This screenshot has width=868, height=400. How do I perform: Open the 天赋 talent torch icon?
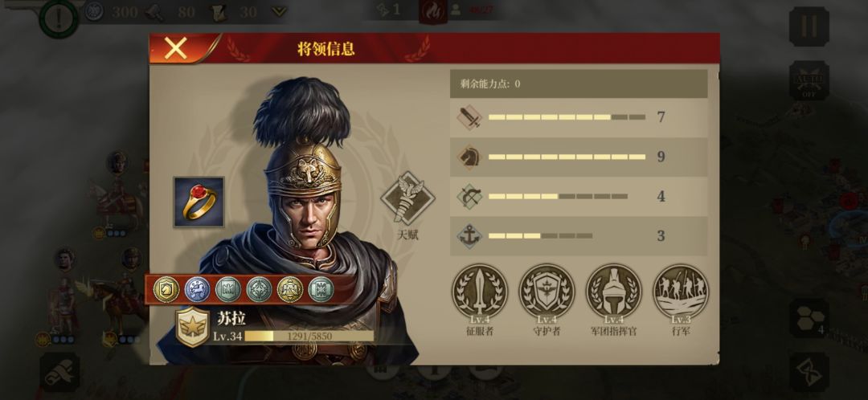pyautogui.click(x=408, y=198)
